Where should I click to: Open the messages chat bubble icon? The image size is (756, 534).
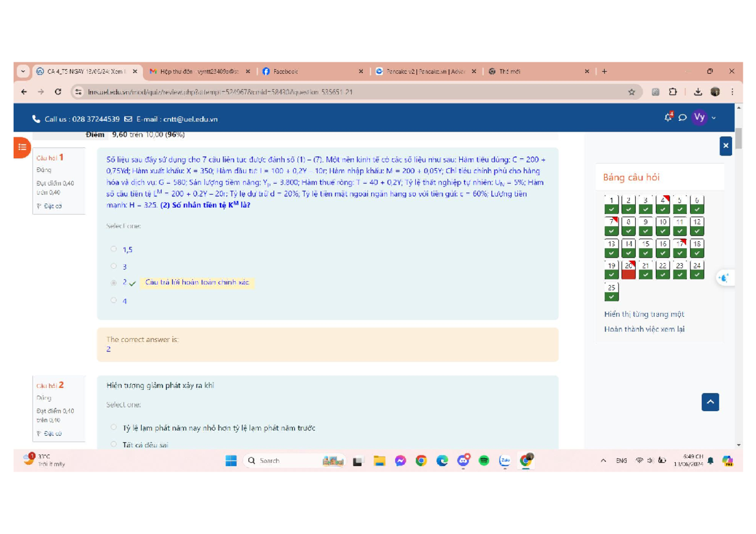(x=682, y=118)
